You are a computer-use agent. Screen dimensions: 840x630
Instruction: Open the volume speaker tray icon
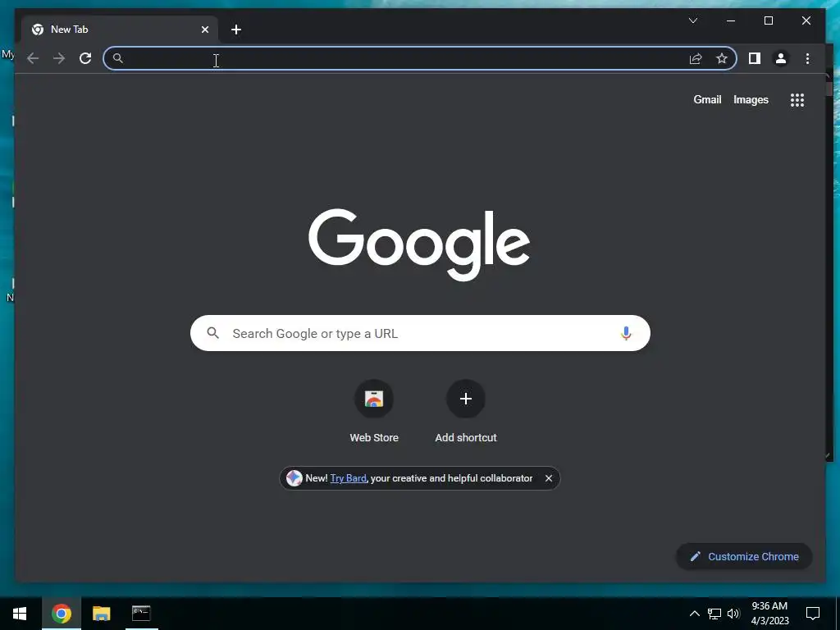[733, 614]
